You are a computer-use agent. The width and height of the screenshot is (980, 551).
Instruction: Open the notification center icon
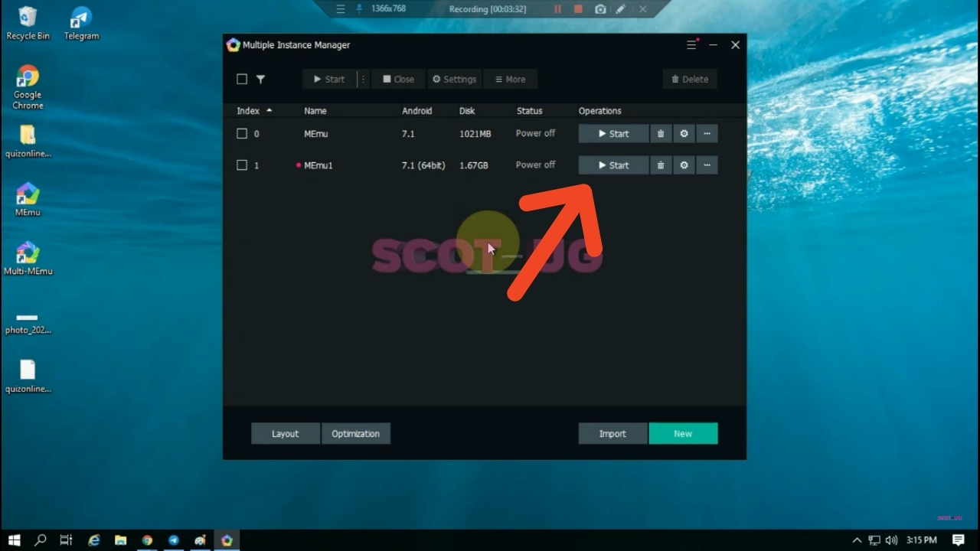pos(959,540)
